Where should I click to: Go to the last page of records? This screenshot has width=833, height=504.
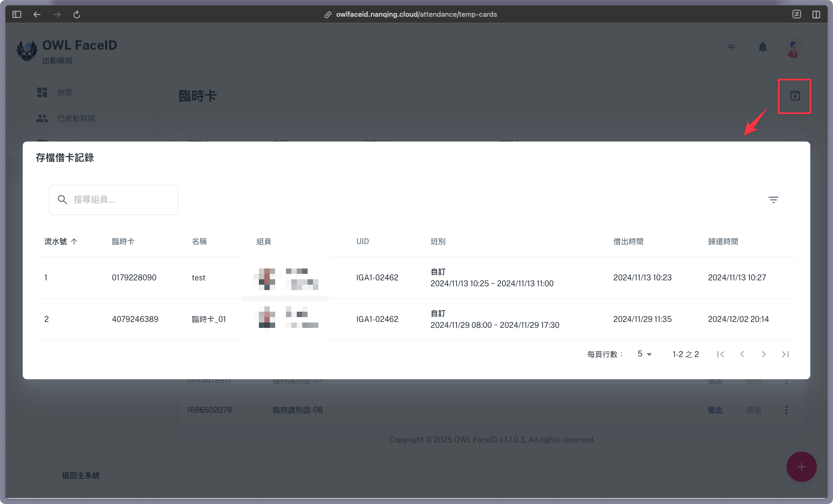tap(785, 354)
